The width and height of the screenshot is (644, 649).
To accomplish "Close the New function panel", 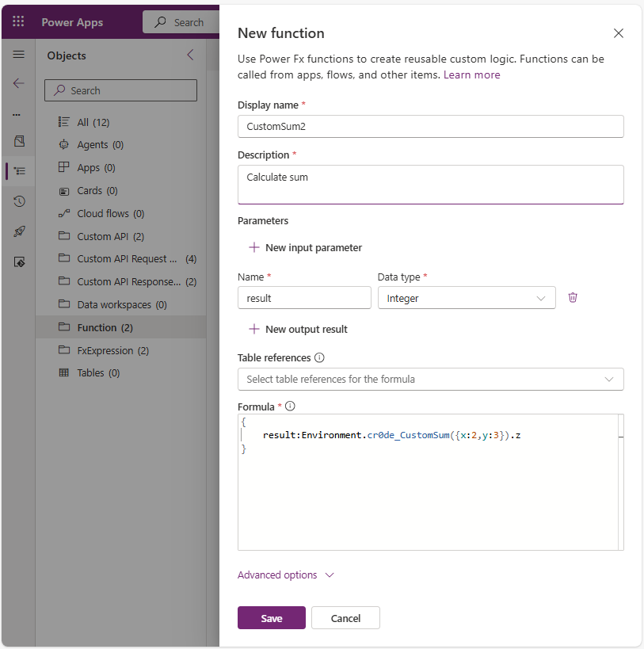I will click(619, 33).
